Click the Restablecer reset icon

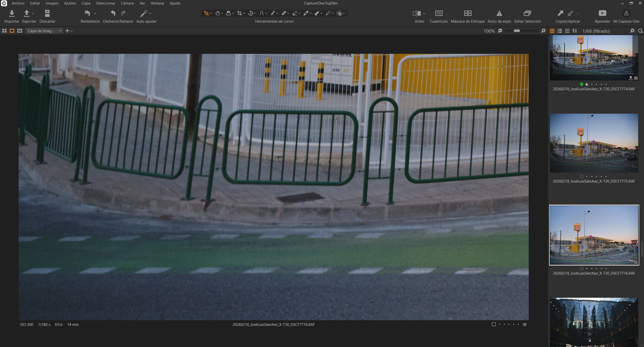[x=87, y=13]
